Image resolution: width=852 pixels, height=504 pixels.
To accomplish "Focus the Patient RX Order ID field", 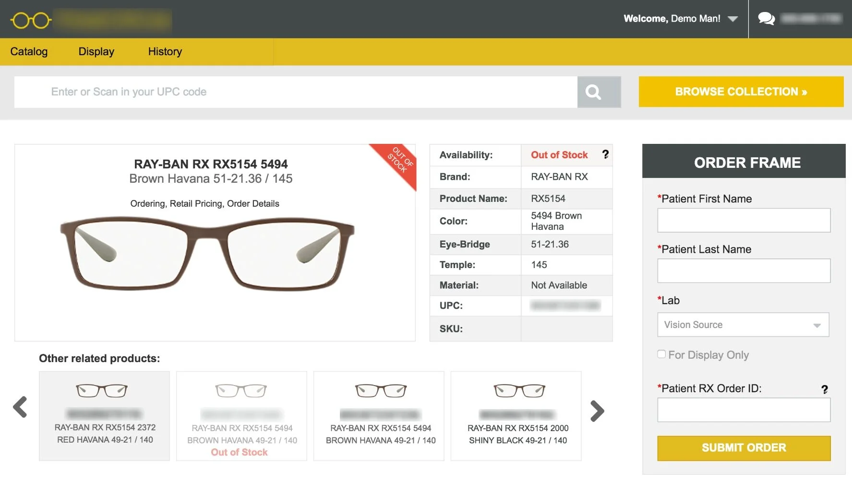I will pos(744,410).
